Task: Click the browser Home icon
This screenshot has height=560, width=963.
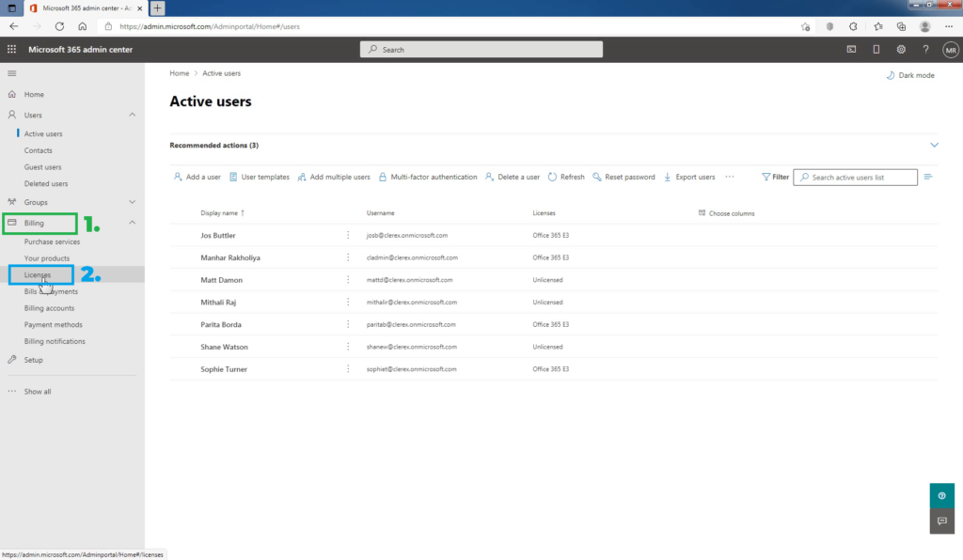Action: click(83, 26)
